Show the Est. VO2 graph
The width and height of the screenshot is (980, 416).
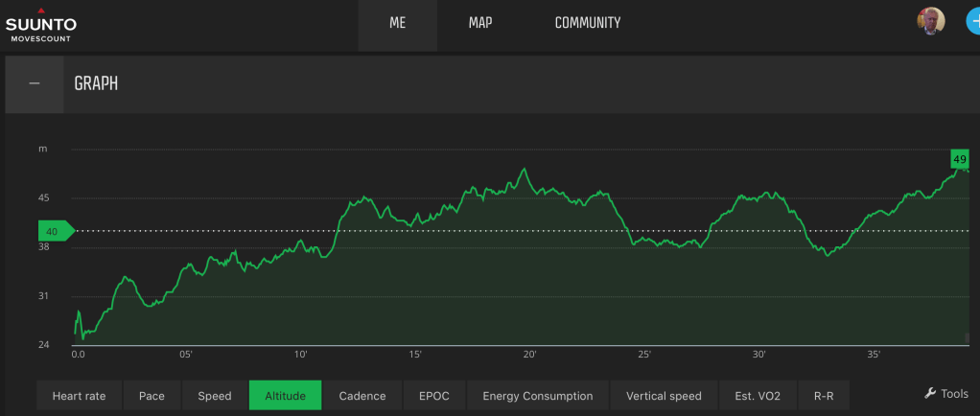point(758,396)
